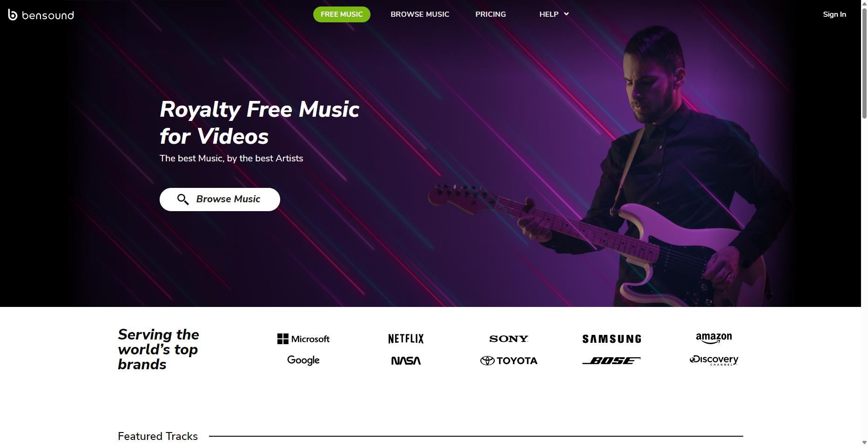Go to the Pricing page
The width and height of the screenshot is (868, 446).
[x=491, y=14]
